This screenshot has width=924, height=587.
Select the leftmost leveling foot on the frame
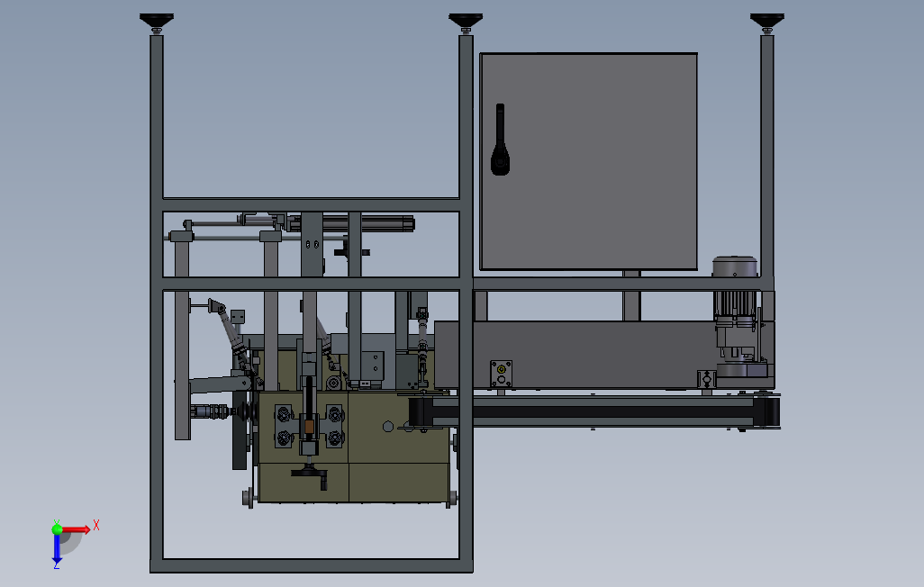[x=156, y=23]
